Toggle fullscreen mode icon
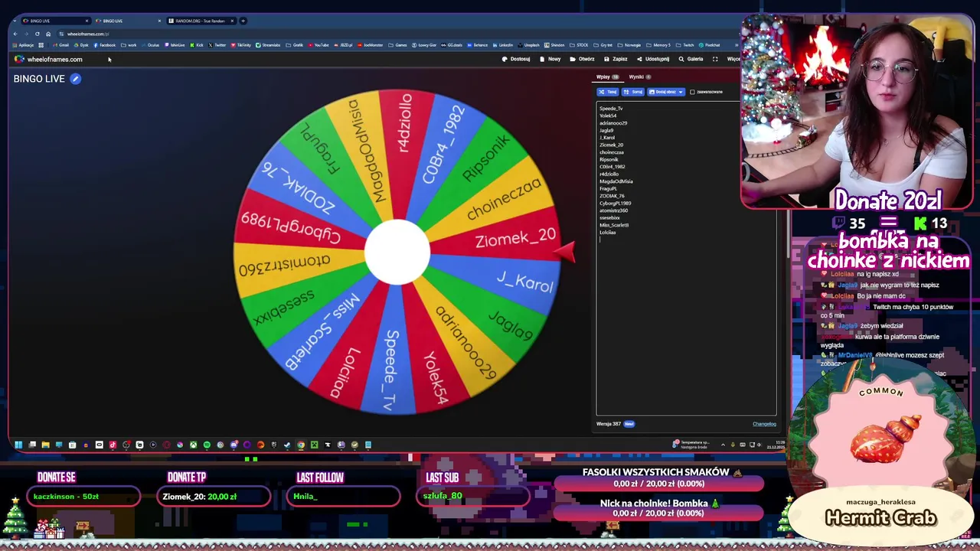The width and height of the screenshot is (980, 551). coord(715,59)
